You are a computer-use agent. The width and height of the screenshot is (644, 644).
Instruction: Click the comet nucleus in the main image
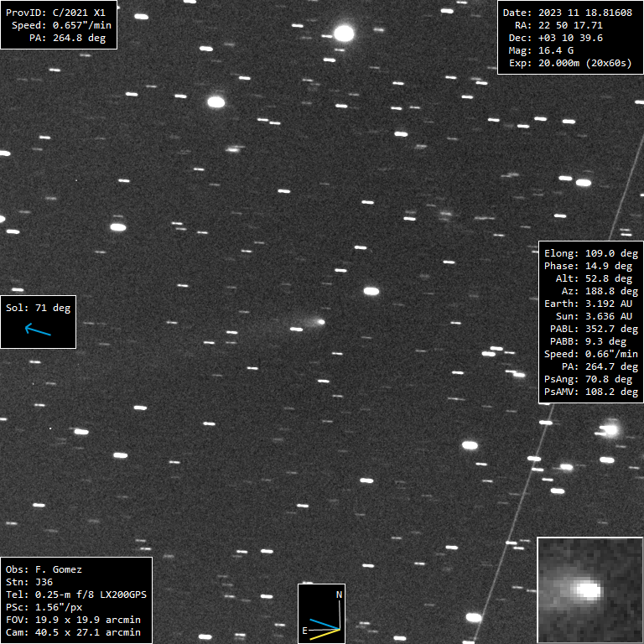pyautogui.click(x=321, y=322)
